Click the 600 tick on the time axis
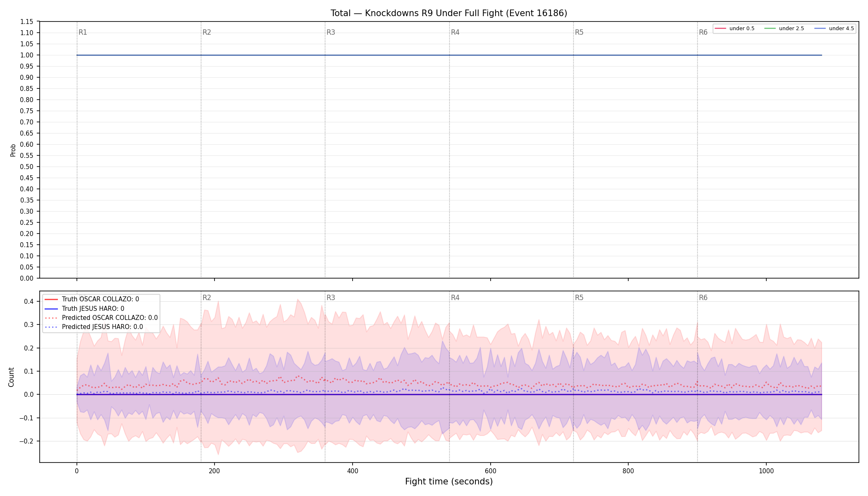868x496 pixels. click(x=490, y=470)
